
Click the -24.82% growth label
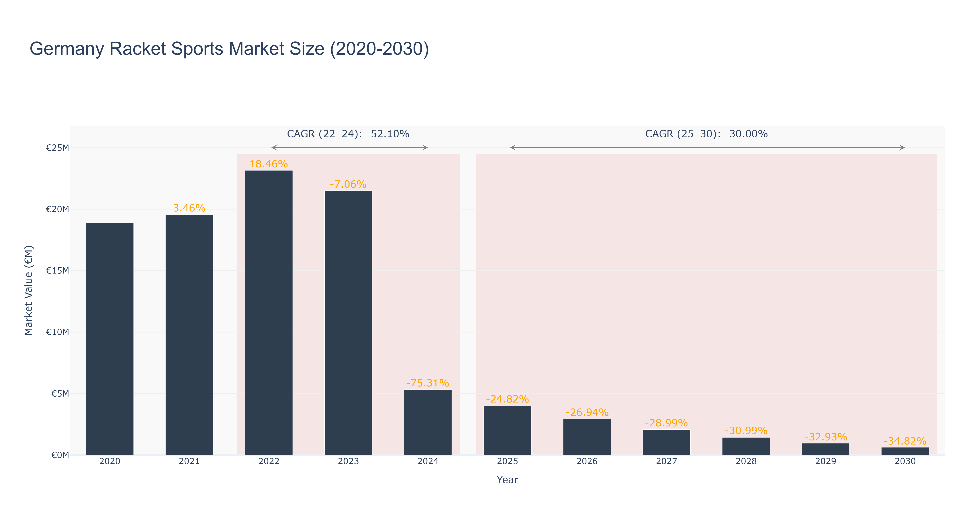coord(507,399)
